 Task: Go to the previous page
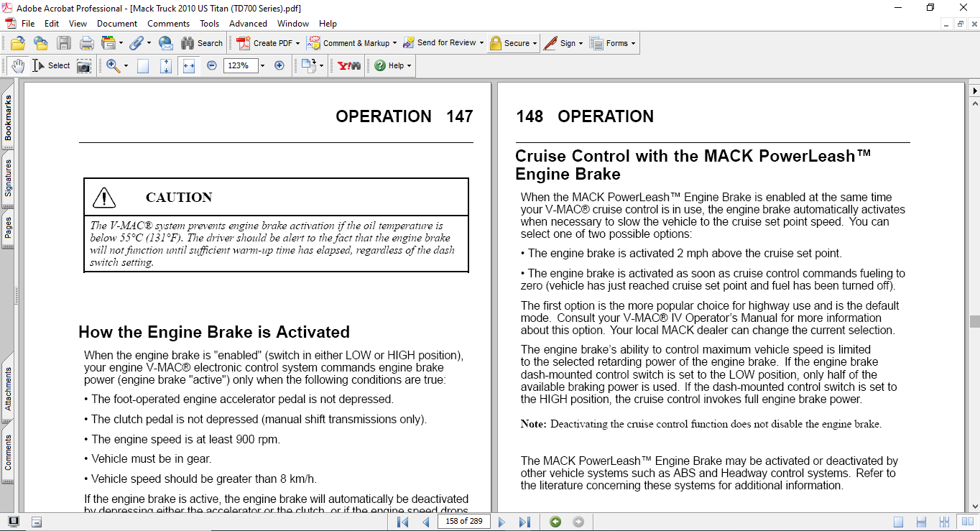click(426, 522)
